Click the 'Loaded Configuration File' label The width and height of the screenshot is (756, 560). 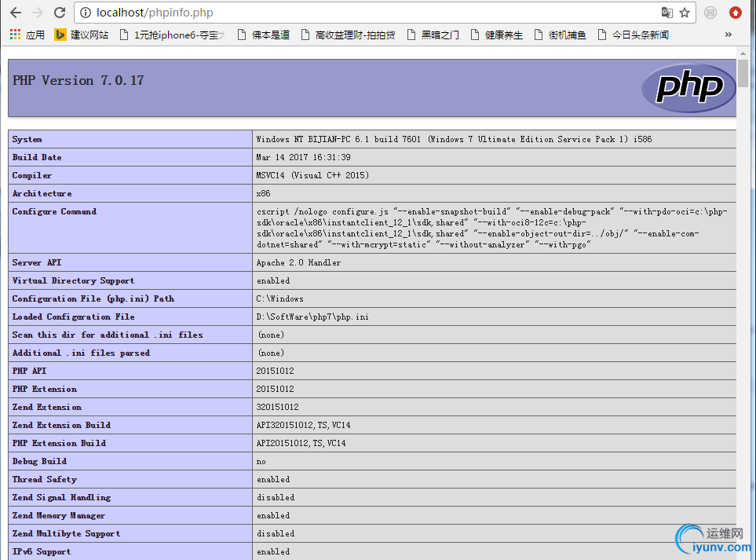tap(73, 317)
